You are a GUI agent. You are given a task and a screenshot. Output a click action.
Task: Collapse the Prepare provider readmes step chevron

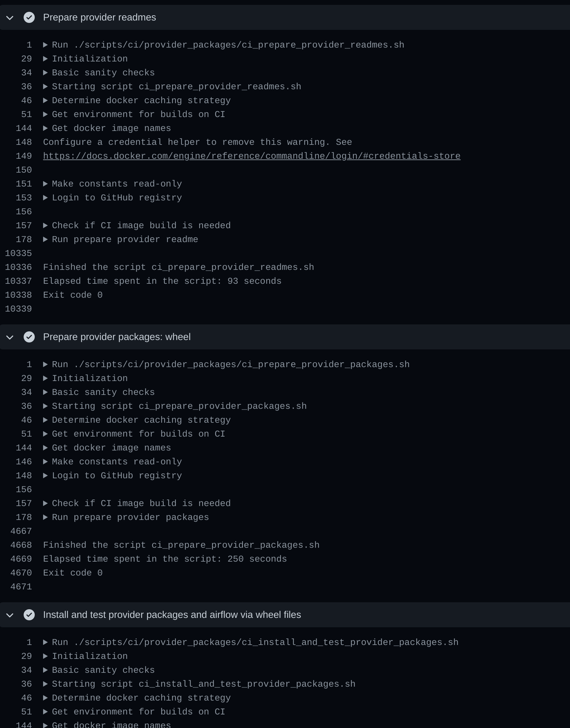[x=10, y=17]
